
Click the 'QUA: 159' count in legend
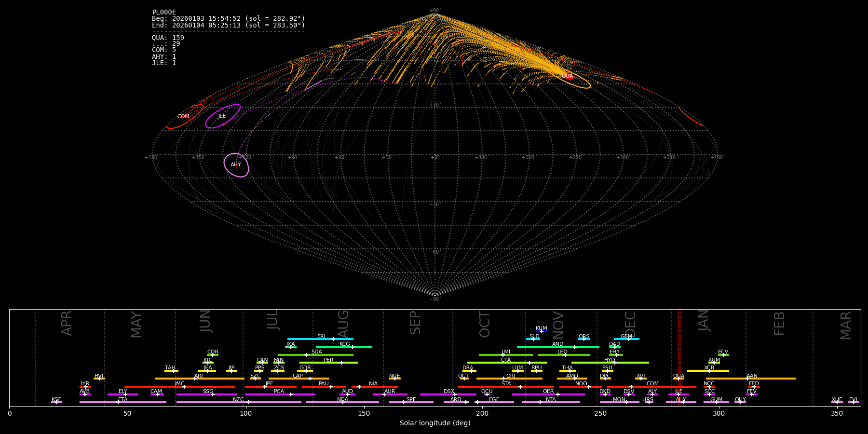pos(168,38)
